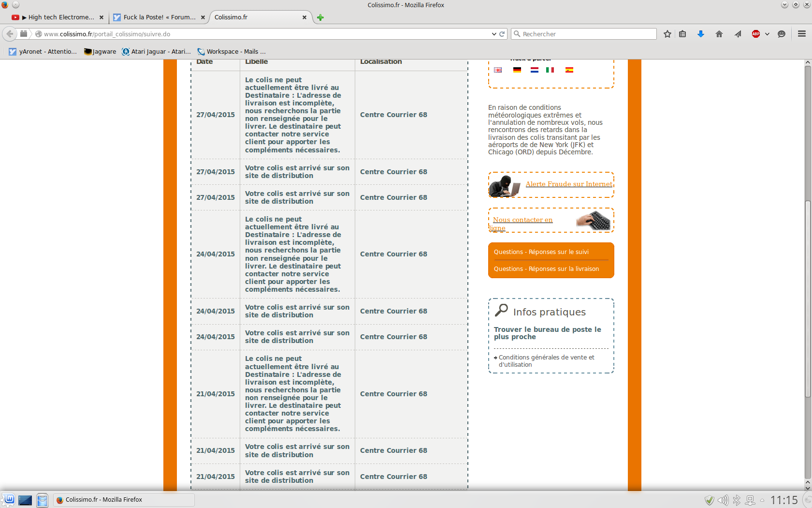Viewport: 812px width, 508px height.
Task: Open the Firefox hamburger menu
Action: click(x=802, y=34)
